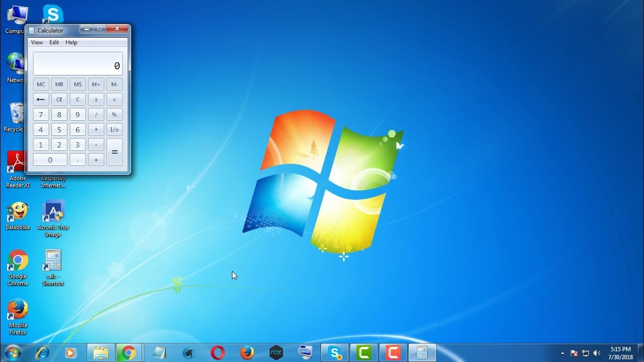Click digit 4 on the Calculator
The height and width of the screenshot is (362, 644).
coord(41,130)
